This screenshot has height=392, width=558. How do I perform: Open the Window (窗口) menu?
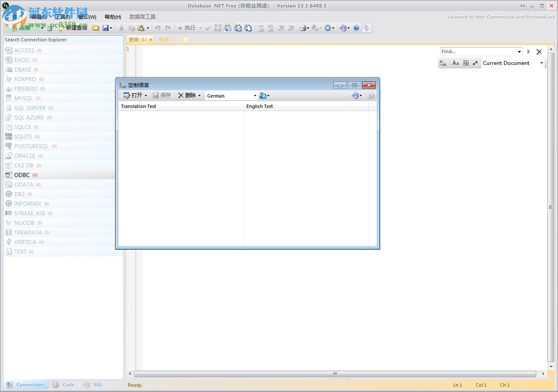coord(87,17)
